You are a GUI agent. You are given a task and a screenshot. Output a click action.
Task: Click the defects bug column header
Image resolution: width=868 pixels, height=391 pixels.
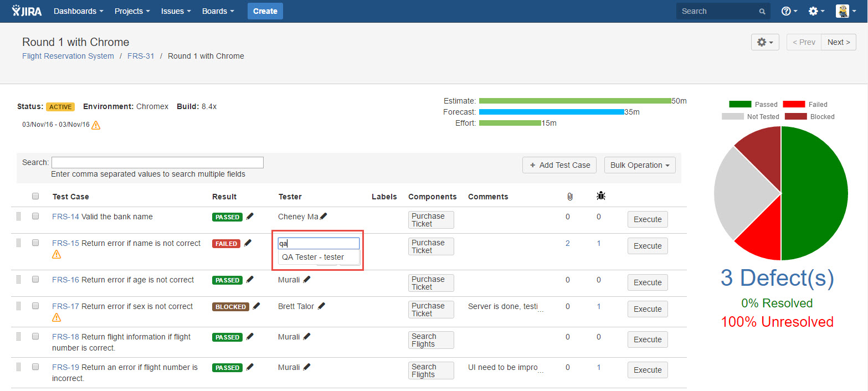[x=600, y=196]
